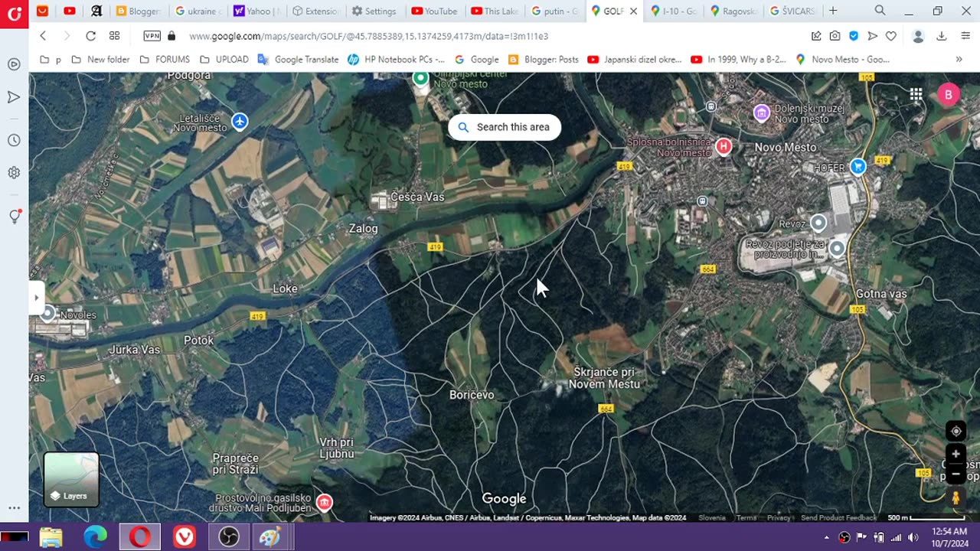
Task: Click the Street View pegman icon
Action: [955, 498]
